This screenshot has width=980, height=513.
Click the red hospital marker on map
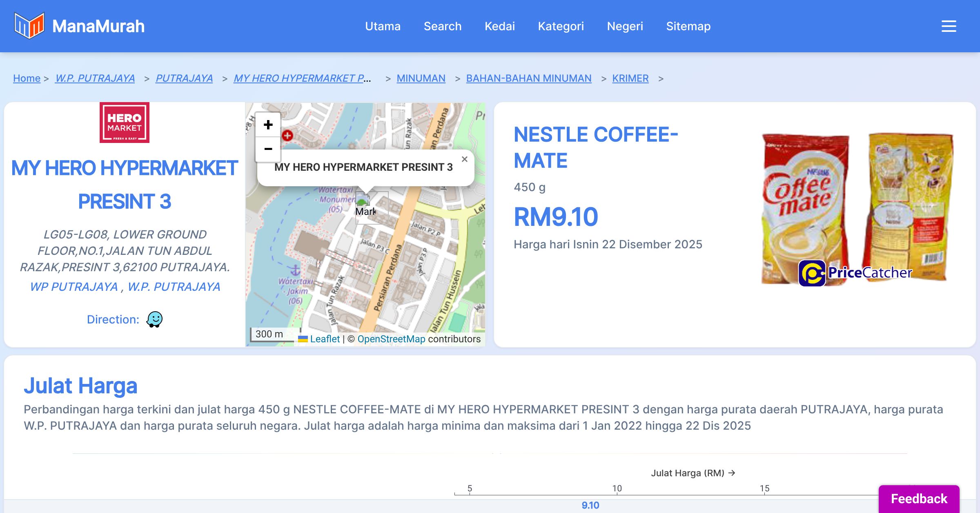click(287, 136)
